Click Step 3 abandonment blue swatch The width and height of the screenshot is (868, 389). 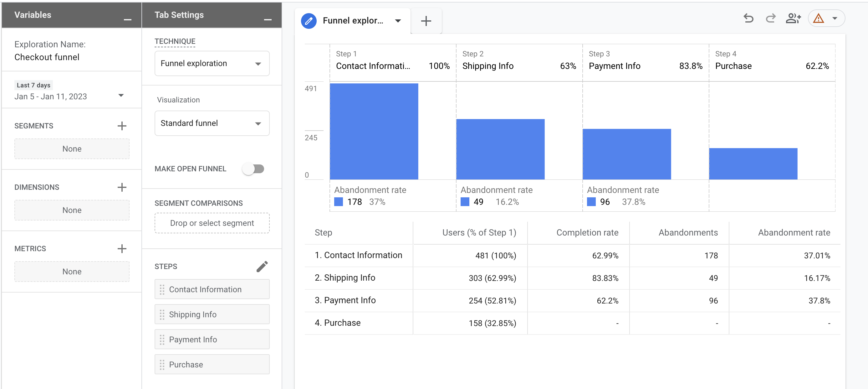(x=591, y=202)
